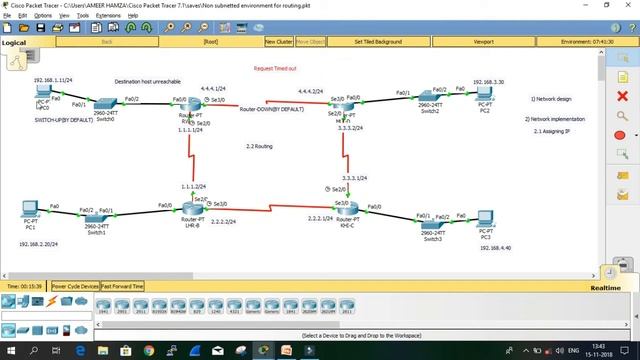Screen dimensions: 640x360
Task: Select the Add Simple PDU envelope
Action: tap(622, 176)
